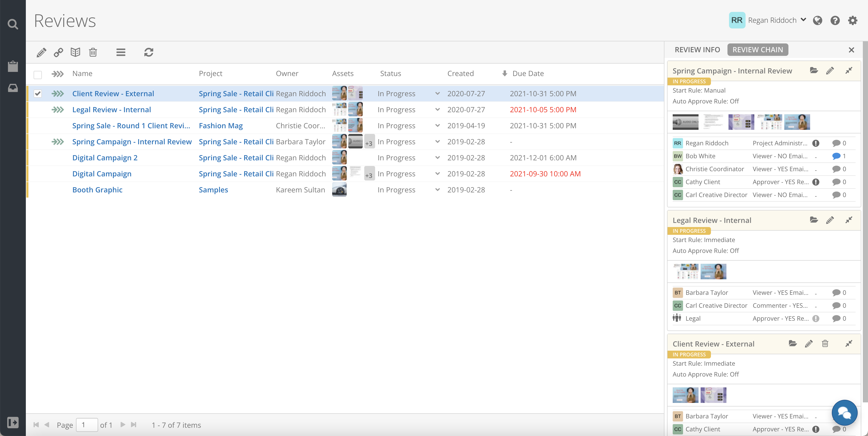Switch to the REVIEW INFO tab
Image resolution: width=868 pixels, height=436 pixels.
point(697,50)
